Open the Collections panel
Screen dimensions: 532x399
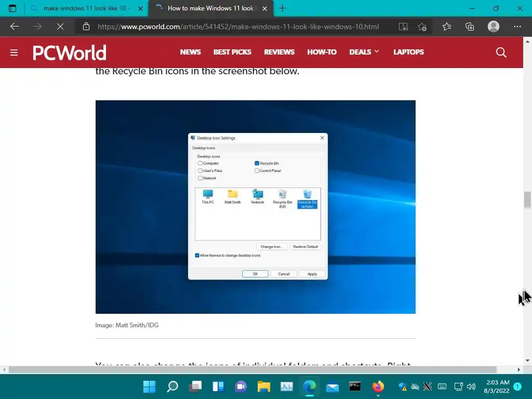(x=470, y=26)
